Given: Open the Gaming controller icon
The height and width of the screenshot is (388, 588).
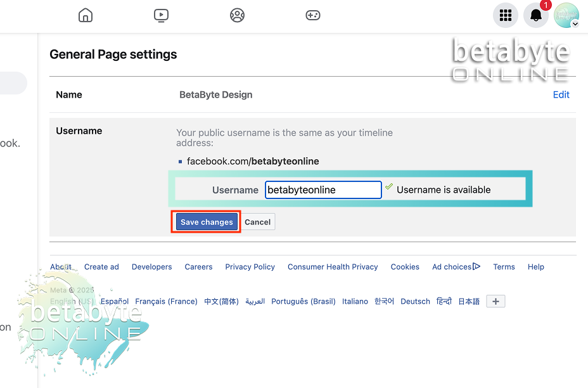Looking at the screenshot, I should click(x=313, y=15).
